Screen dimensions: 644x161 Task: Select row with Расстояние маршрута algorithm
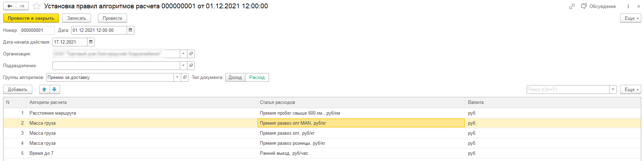pos(53,113)
